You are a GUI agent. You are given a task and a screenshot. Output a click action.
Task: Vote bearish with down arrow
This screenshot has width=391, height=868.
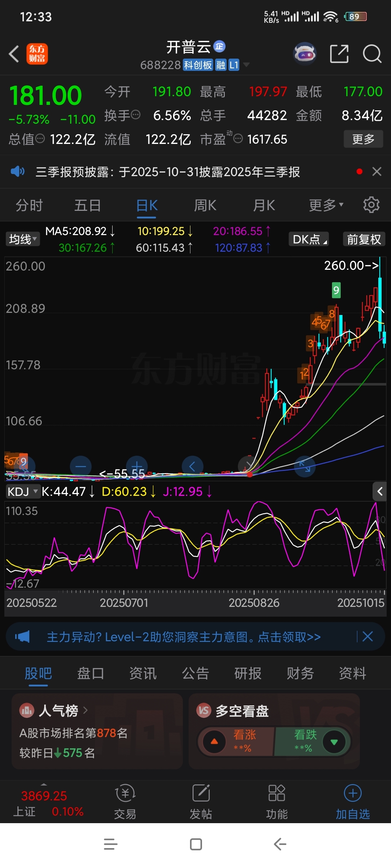point(334,742)
